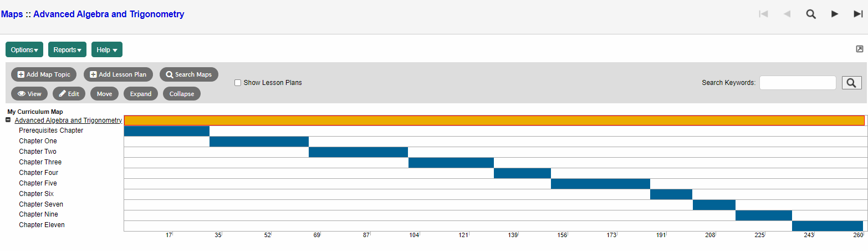Click Add Map Topic button

44,74
